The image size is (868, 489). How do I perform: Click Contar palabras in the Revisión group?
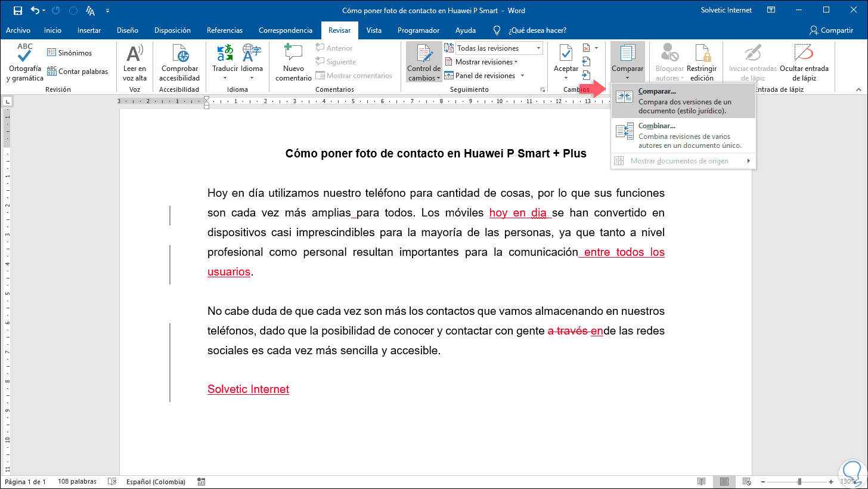coord(77,72)
